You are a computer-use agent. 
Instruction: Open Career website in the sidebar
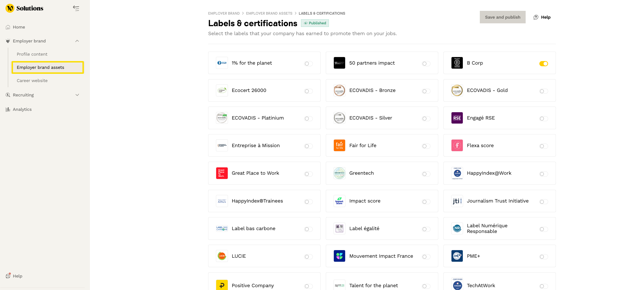point(32,81)
